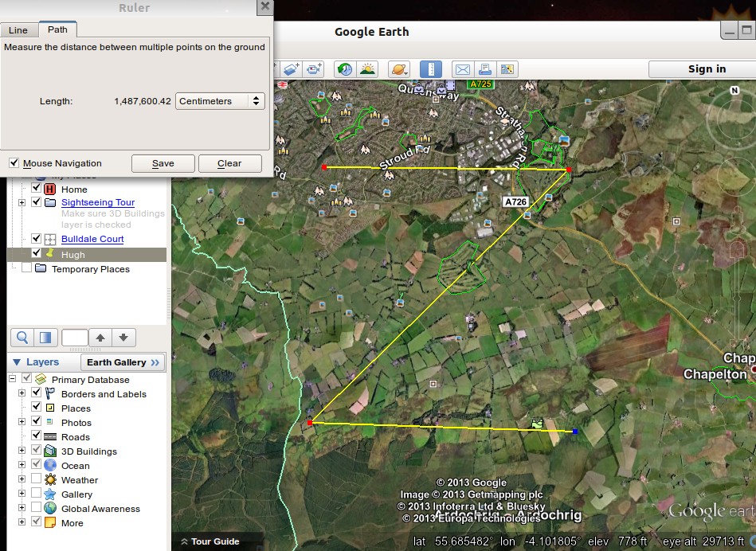Select the Hugh placemark in Places
Image resolution: width=756 pixels, height=551 pixels.
72,255
